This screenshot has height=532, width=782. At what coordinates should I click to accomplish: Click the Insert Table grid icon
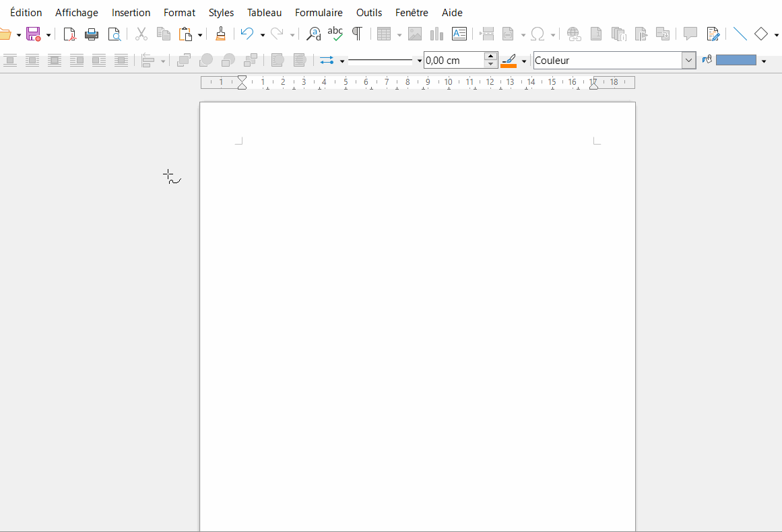[x=384, y=34]
